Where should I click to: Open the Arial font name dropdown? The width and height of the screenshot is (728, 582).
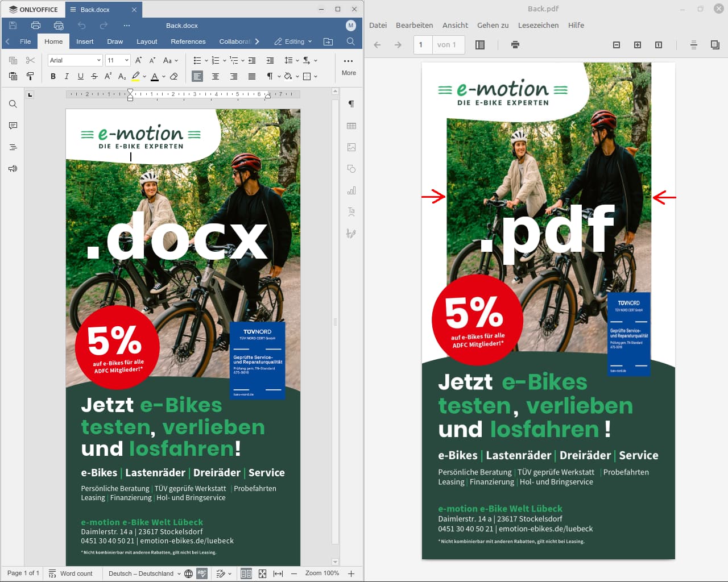(x=75, y=60)
